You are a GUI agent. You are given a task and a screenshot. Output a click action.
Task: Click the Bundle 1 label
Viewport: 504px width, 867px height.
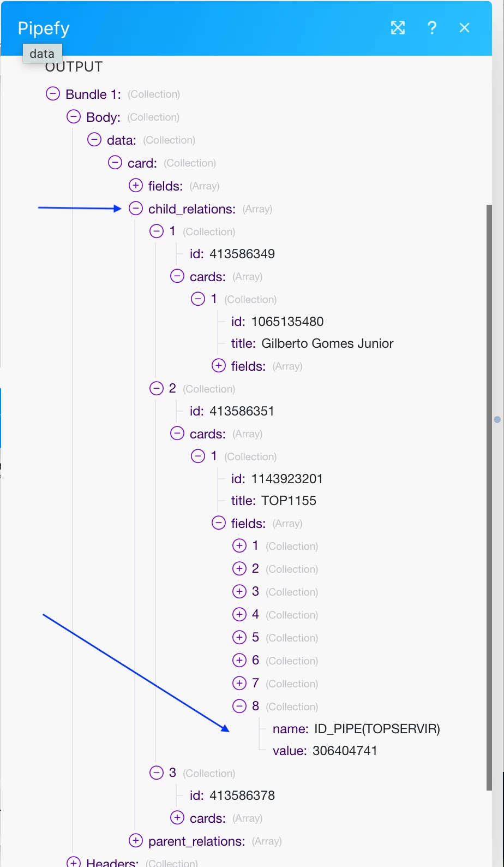pos(93,94)
